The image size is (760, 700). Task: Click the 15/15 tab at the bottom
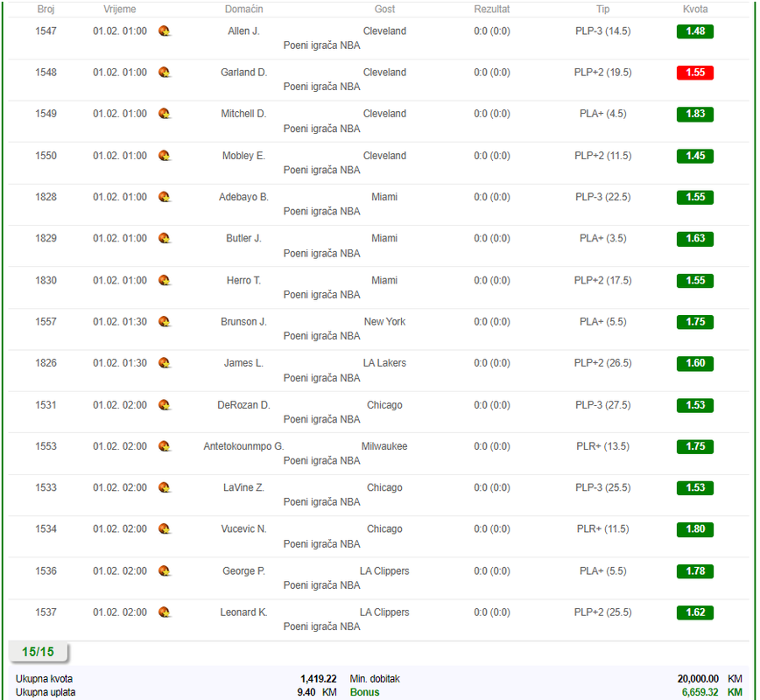tap(39, 652)
